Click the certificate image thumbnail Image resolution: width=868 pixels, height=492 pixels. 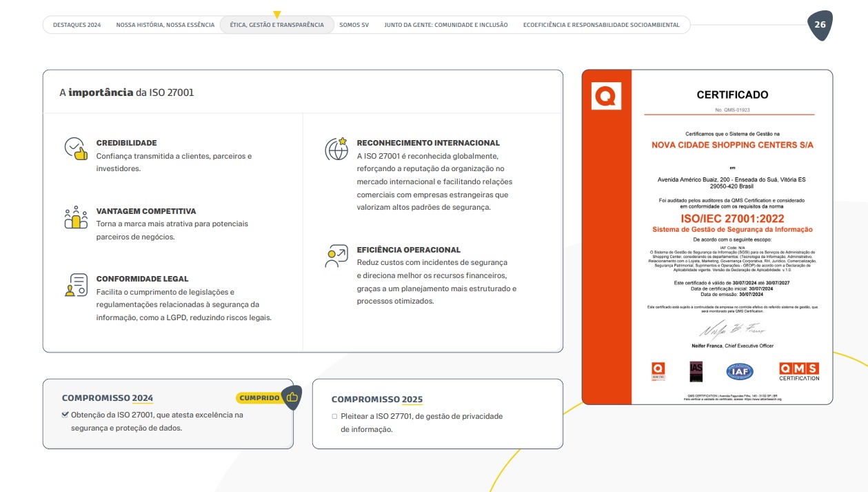pyautogui.click(x=707, y=237)
